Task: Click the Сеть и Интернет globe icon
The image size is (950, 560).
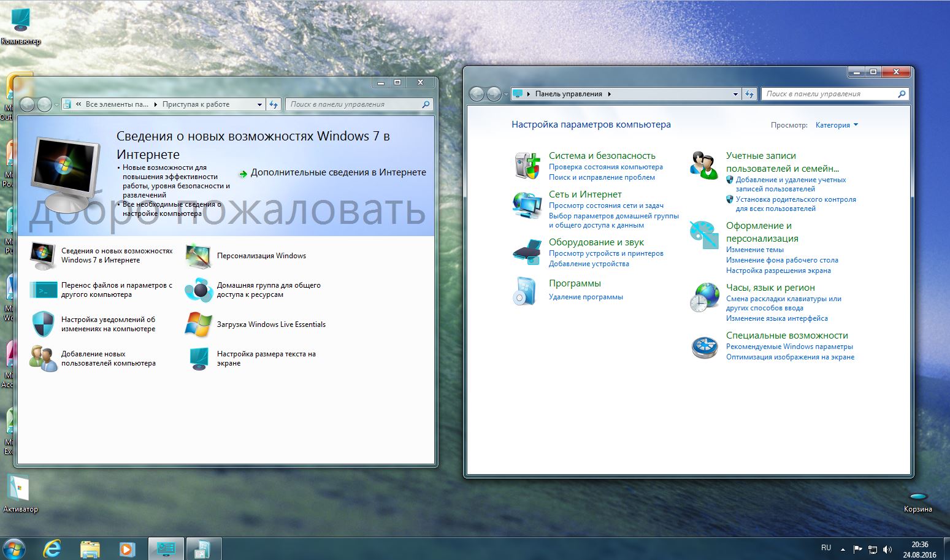Action: pos(527,205)
